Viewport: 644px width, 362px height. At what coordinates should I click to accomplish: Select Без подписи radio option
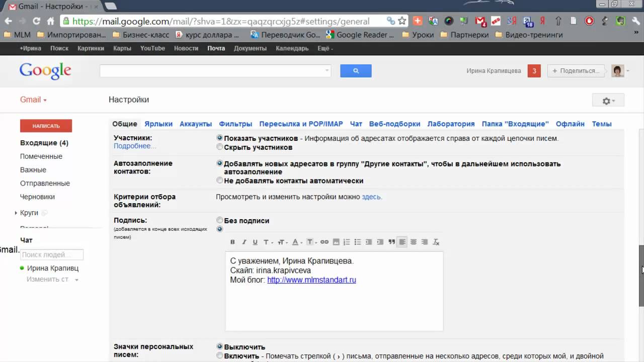(x=219, y=220)
